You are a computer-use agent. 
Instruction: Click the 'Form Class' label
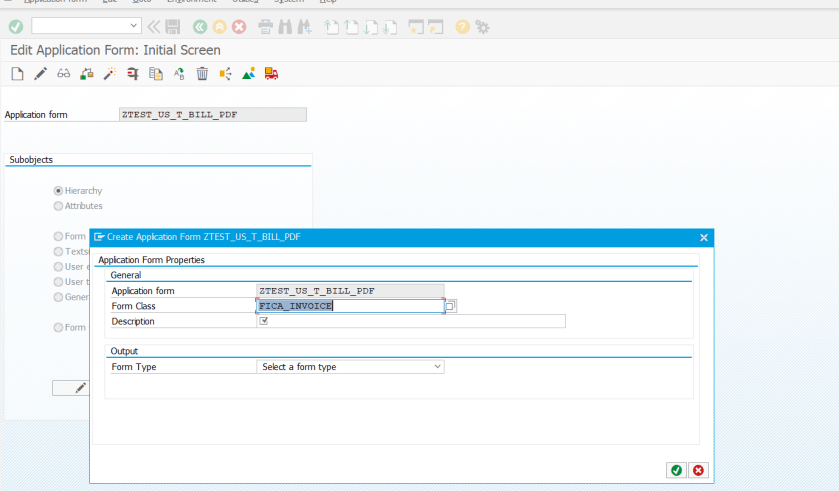point(133,306)
